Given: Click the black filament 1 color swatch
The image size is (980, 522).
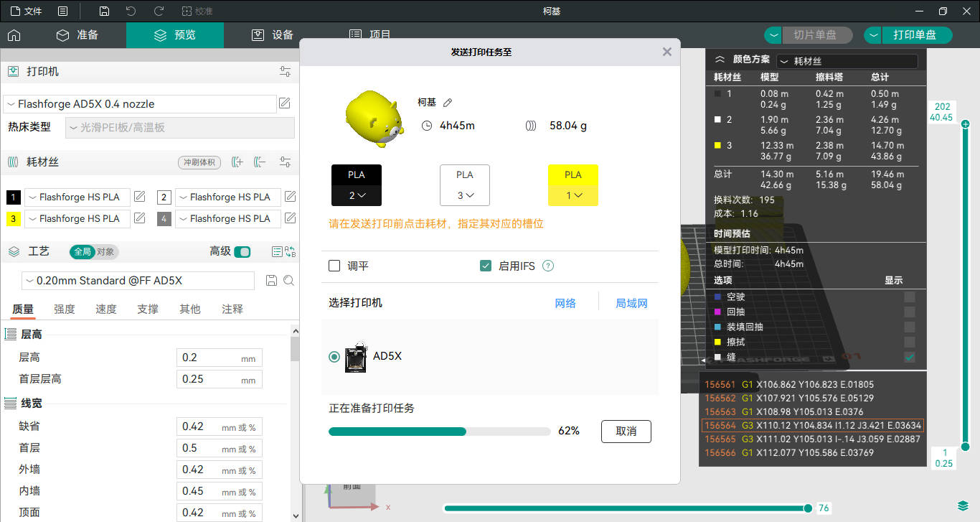Looking at the screenshot, I should pos(14,197).
